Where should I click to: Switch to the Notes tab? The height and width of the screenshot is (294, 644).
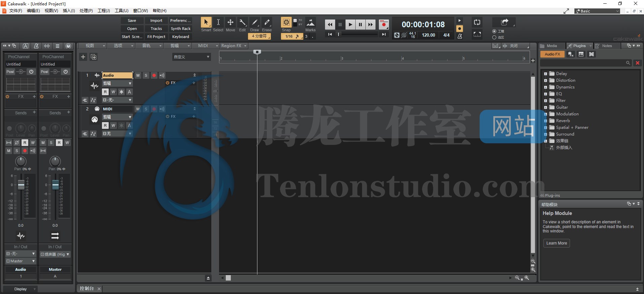tap(607, 46)
